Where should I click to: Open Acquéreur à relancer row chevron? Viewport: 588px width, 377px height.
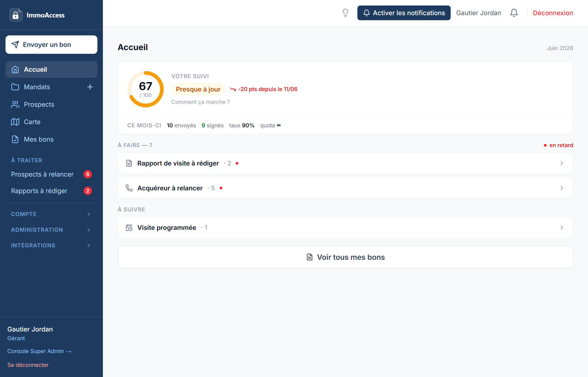(562, 188)
